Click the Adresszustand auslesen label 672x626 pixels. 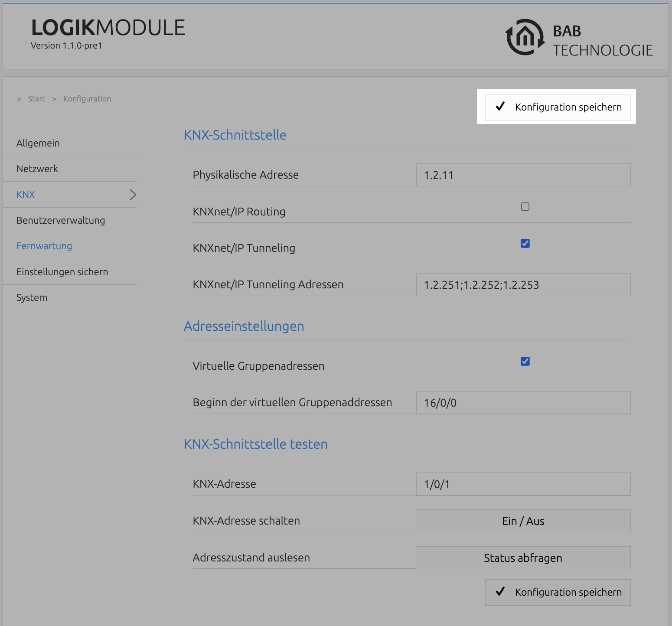point(251,558)
